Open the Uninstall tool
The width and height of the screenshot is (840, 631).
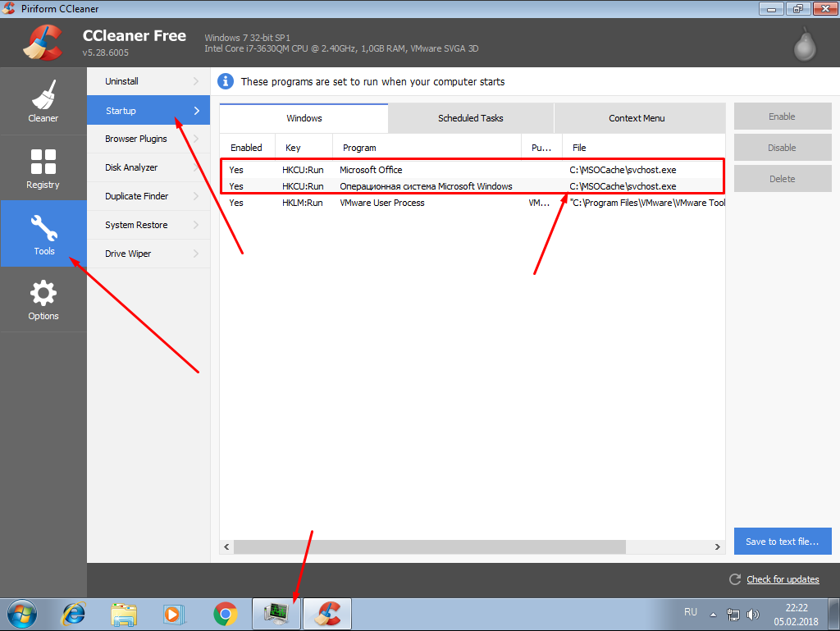(148, 81)
